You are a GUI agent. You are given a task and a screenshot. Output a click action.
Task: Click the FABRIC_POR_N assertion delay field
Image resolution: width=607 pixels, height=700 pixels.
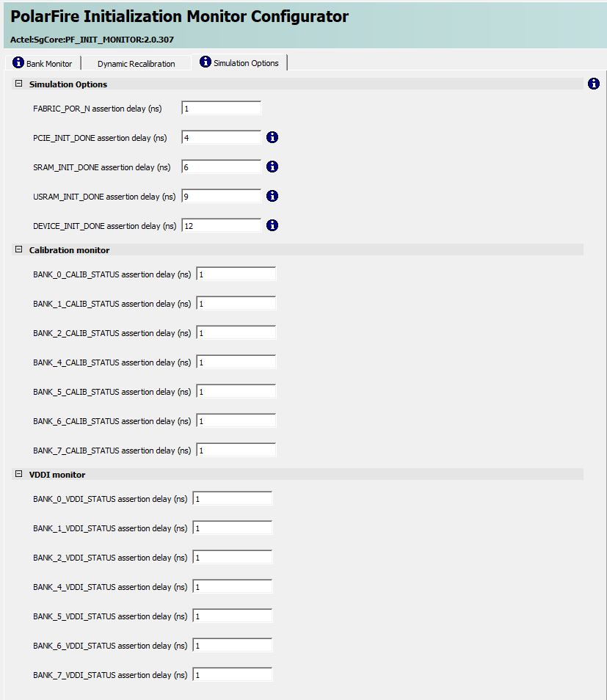[x=221, y=109]
